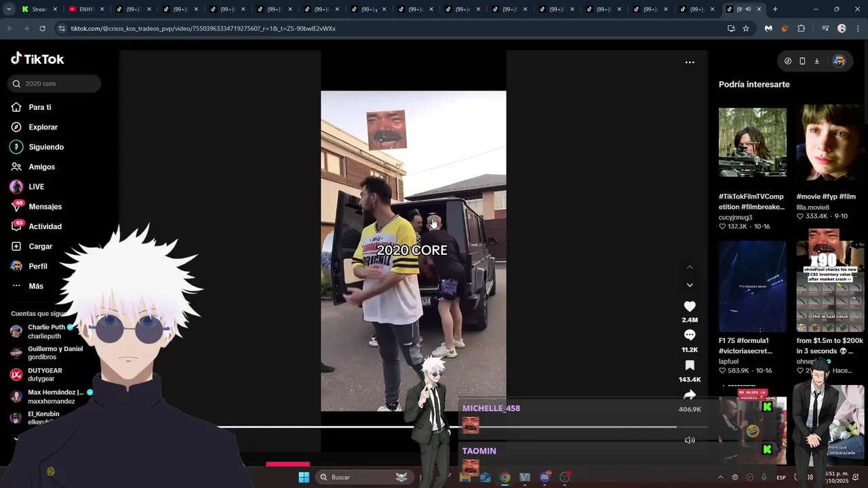
Task: Seek on the video progress bar
Action: coord(448,427)
